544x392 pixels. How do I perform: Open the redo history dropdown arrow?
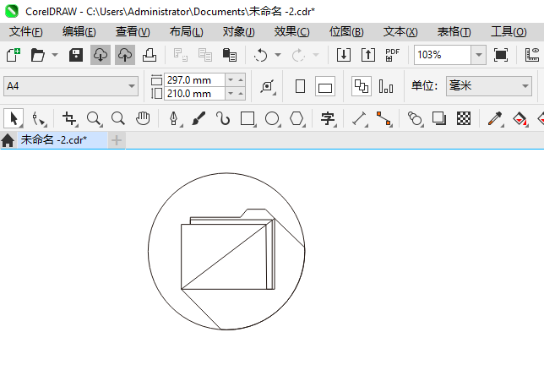pyautogui.click(x=316, y=55)
